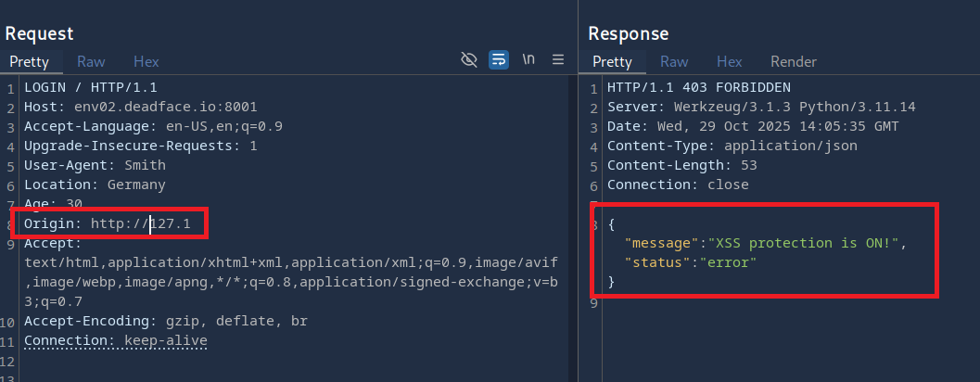980x382 pixels.
Task: Toggle the line wrap icon
Action: click(x=499, y=60)
